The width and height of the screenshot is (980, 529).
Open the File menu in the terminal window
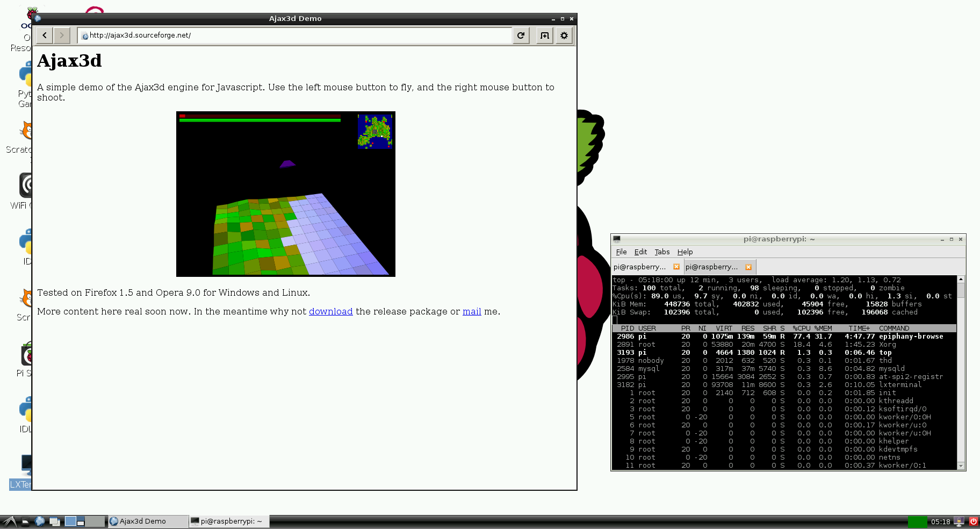pos(621,252)
